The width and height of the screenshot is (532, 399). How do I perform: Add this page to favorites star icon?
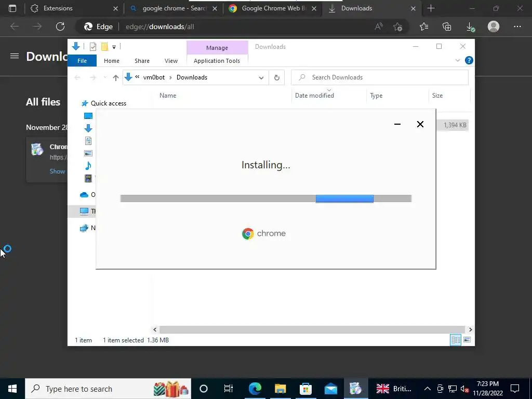(397, 26)
